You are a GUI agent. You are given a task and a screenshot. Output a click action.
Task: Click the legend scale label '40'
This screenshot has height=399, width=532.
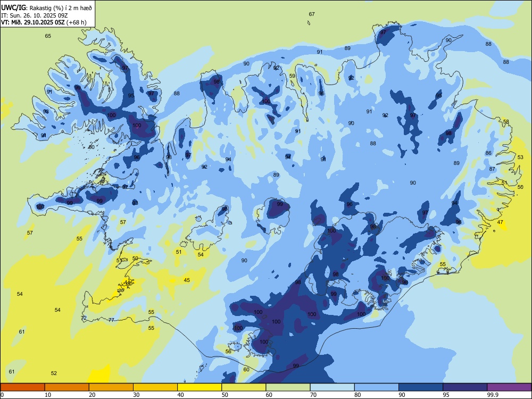[180, 395]
